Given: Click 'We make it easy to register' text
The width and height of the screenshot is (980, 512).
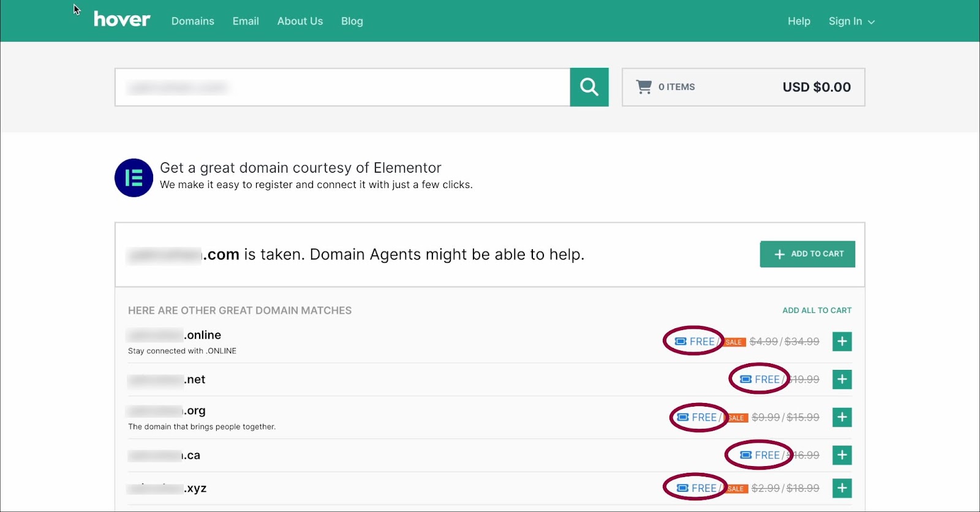Looking at the screenshot, I should [316, 185].
